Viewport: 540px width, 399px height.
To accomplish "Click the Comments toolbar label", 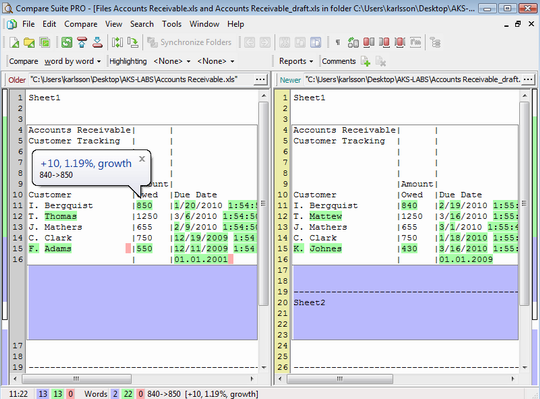I will pos(339,61).
